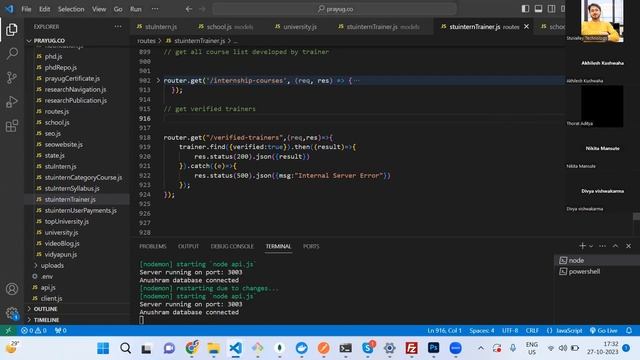Select the node terminal instance

pos(597,260)
